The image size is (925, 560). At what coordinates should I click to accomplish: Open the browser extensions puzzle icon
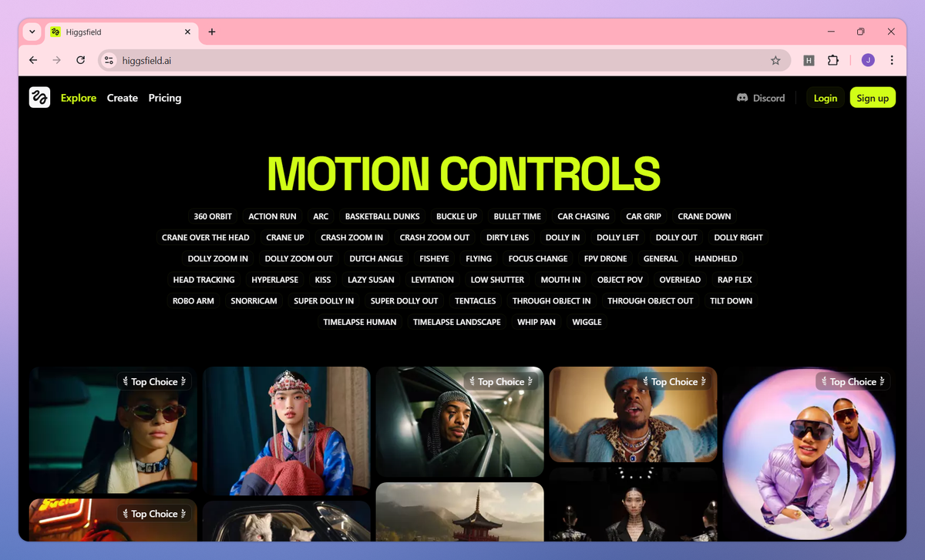coord(835,59)
